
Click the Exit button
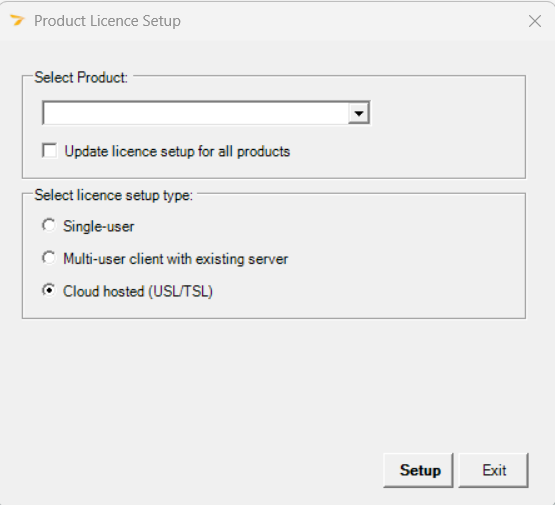click(x=493, y=470)
